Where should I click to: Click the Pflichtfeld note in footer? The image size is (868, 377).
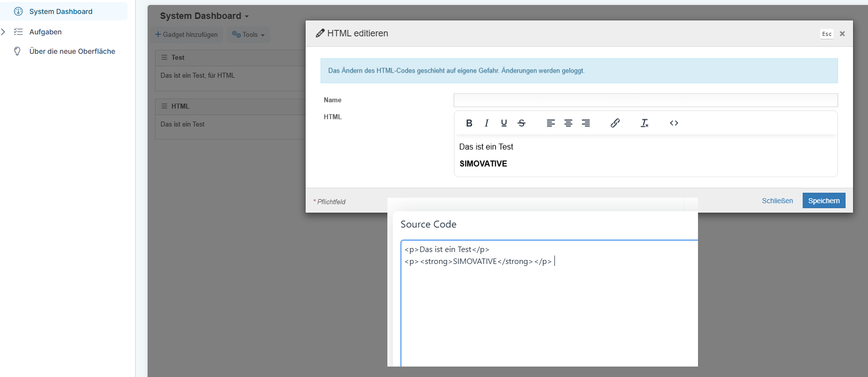coord(330,202)
